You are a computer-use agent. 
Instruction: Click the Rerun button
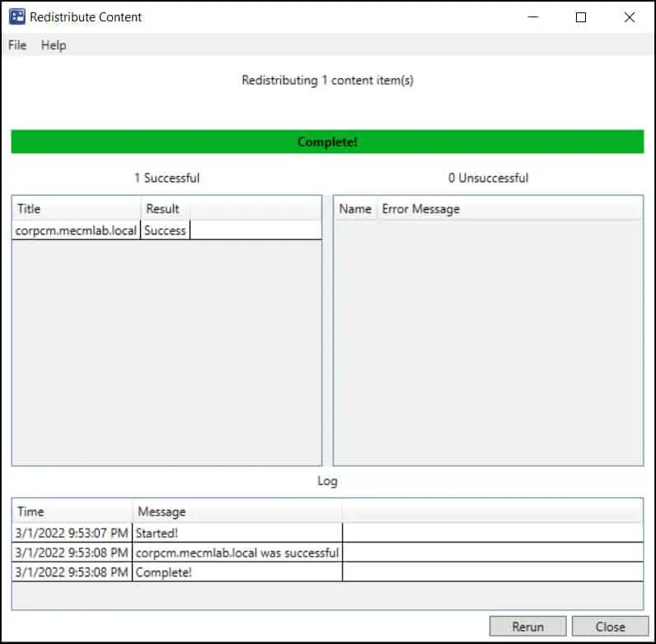527,627
